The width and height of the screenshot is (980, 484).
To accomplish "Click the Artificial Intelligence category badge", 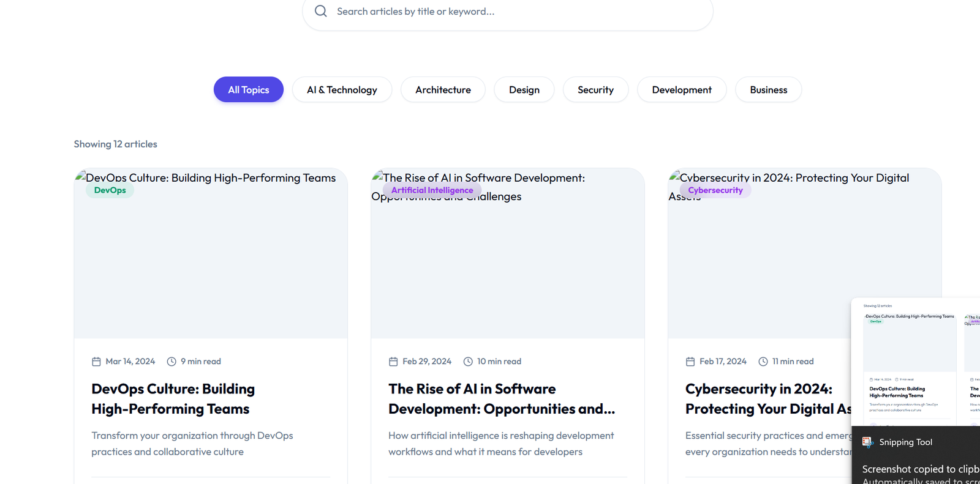I will [432, 190].
